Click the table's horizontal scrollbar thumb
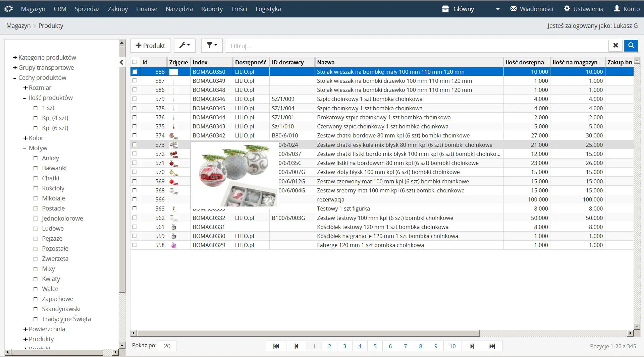The width and height of the screenshot is (644, 357). click(309, 333)
